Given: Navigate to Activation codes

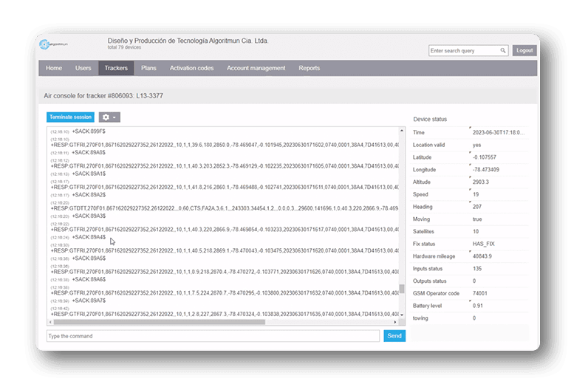Looking at the screenshot, I should (x=191, y=68).
